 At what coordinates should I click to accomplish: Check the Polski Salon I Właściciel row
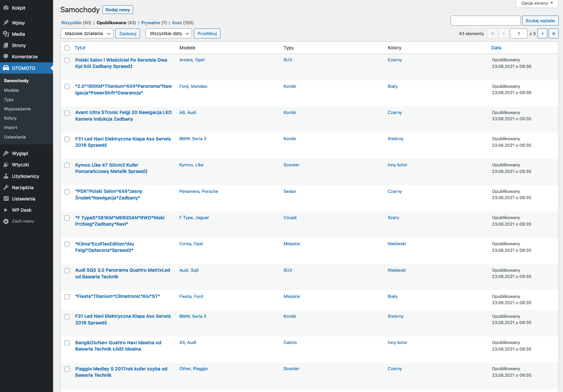[67, 60]
